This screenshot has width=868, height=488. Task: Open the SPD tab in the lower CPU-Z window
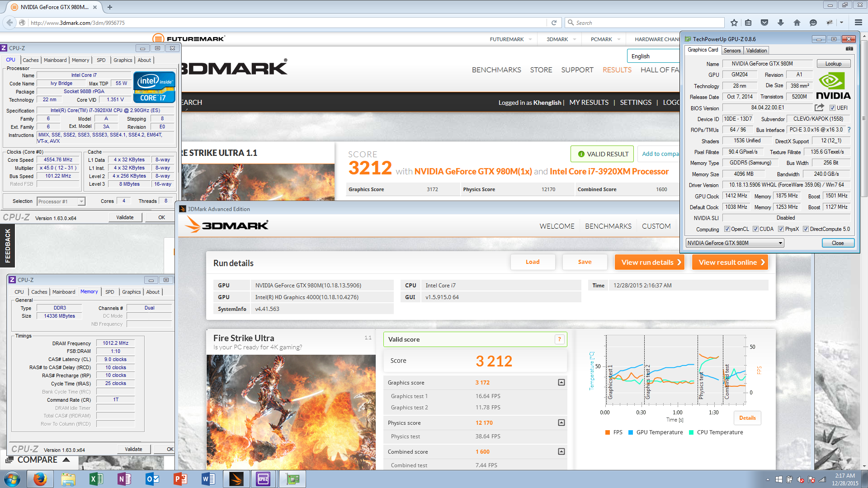(x=110, y=292)
